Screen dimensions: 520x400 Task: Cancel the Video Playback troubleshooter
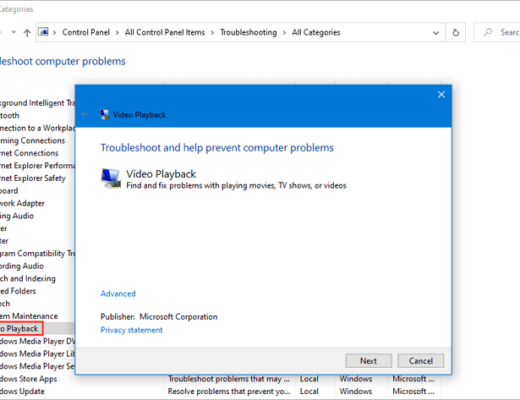coord(421,361)
